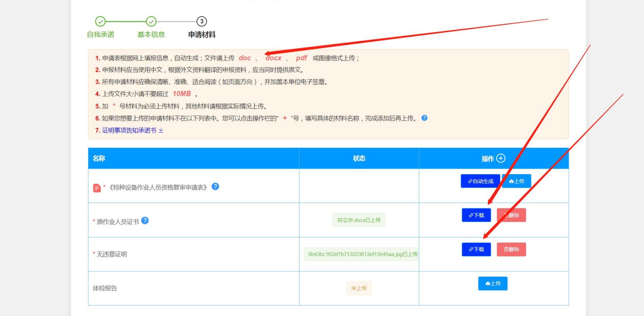
Task: Click the 未上传 status badge for 体检报告
Action: click(x=359, y=288)
